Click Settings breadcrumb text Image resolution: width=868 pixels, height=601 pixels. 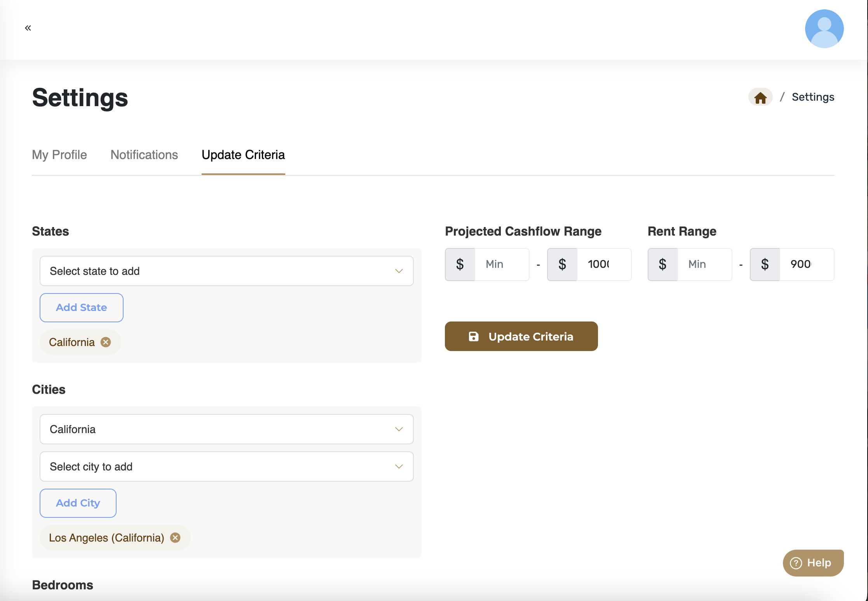coord(813,97)
